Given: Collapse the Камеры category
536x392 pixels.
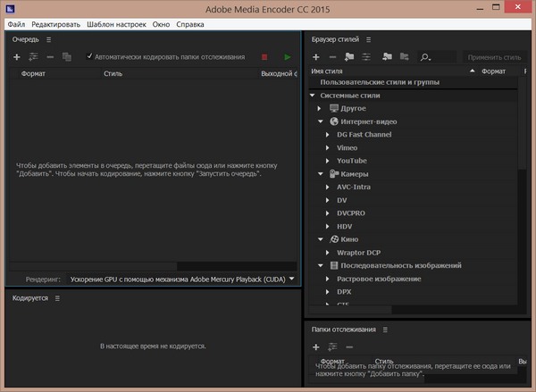Looking at the screenshot, I should (321, 174).
